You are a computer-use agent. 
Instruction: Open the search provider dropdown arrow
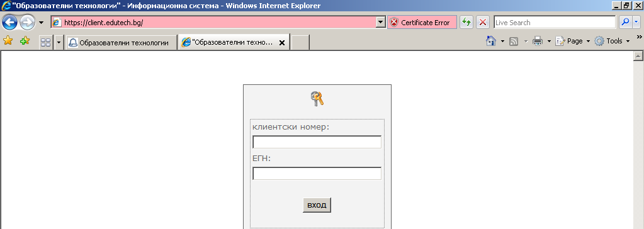click(x=636, y=23)
